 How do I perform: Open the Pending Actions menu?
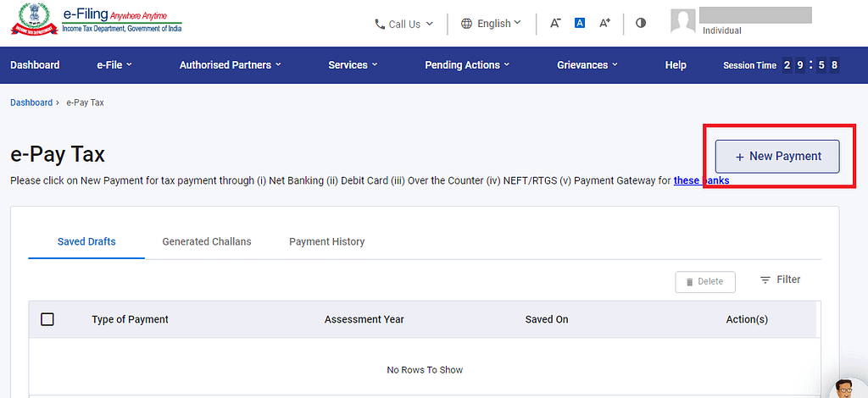click(467, 64)
